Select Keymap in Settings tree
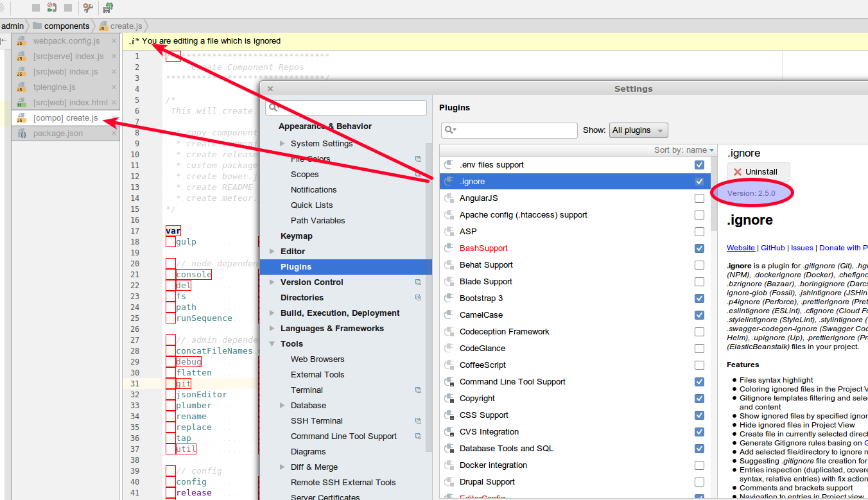Screen dimensions: 868x500 [297, 236]
